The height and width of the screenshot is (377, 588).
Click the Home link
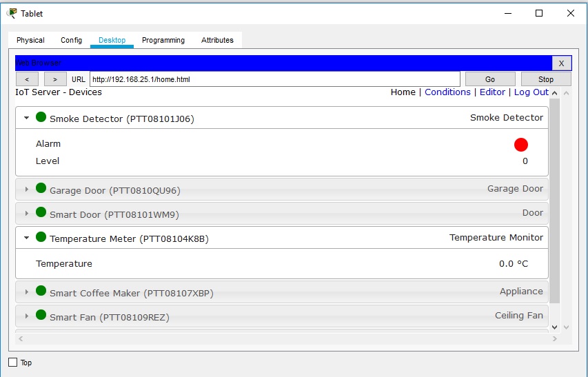[403, 92]
